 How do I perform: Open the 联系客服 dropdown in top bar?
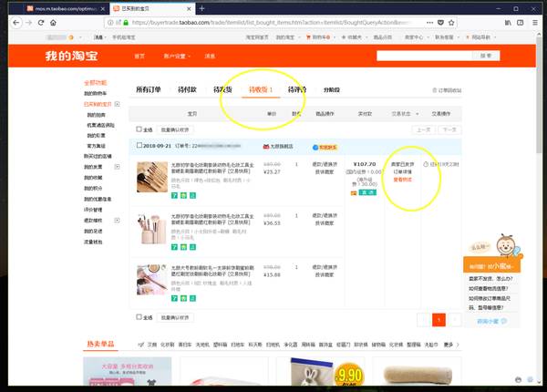(x=447, y=37)
